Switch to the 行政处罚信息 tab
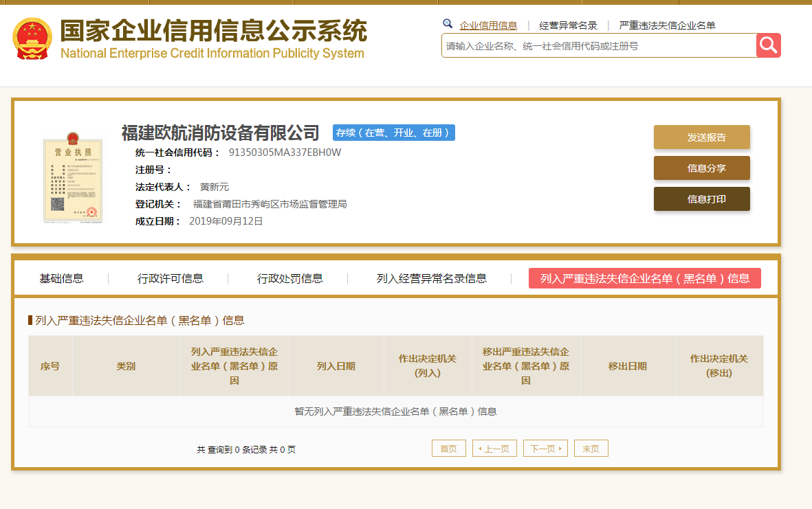The height and width of the screenshot is (509, 812). coord(290,278)
